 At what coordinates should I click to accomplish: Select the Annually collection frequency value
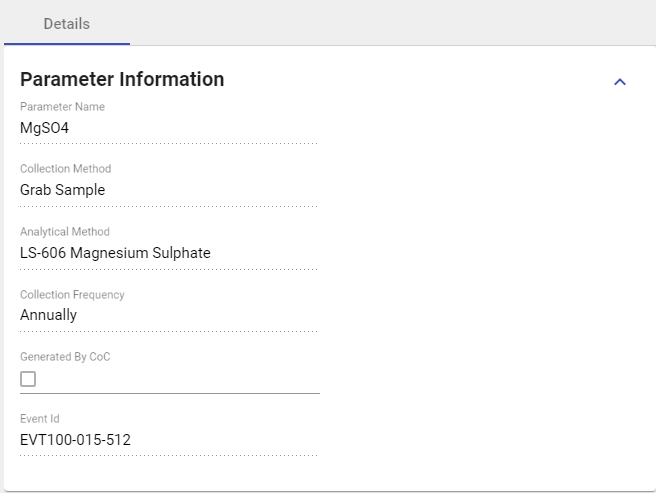pos(168,315)
